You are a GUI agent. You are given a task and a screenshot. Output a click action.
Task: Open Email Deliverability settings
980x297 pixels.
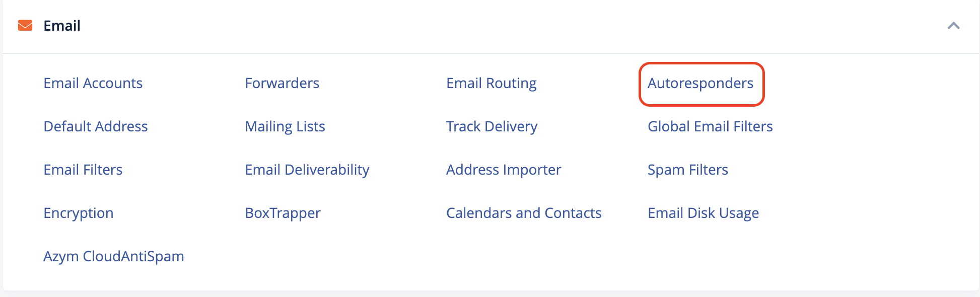pyautogui.click(x=307, y=170)
